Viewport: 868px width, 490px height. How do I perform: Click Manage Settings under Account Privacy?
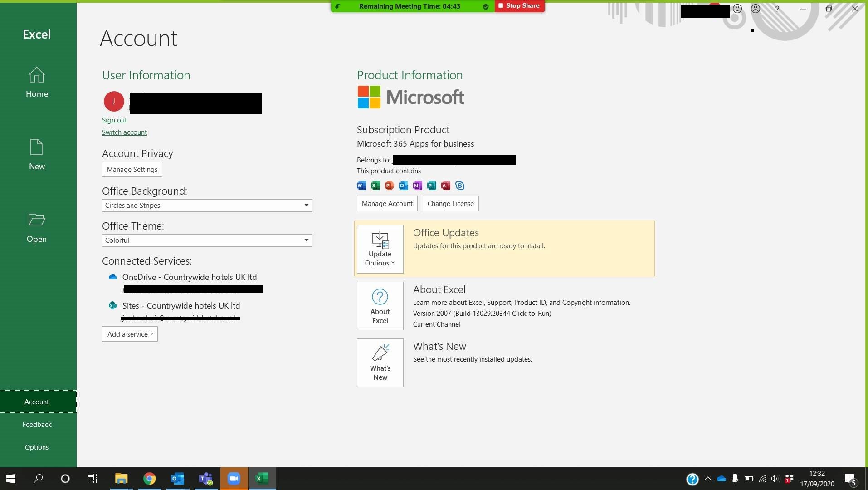132,170
